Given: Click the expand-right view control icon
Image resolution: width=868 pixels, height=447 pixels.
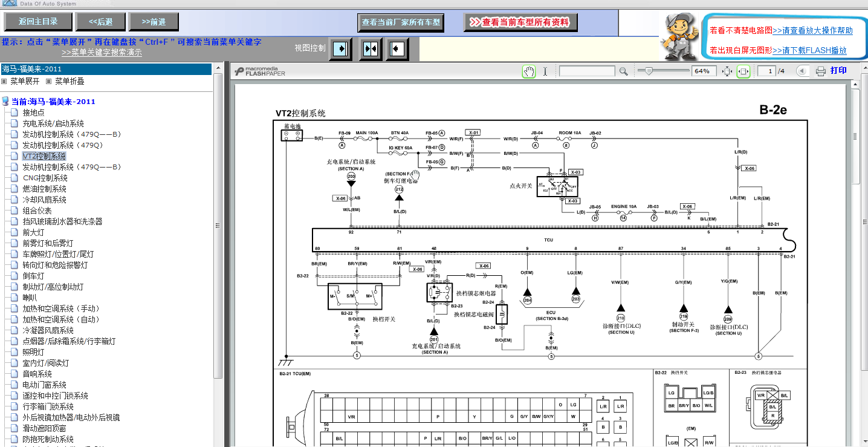Looking at the screenshot, I should [x=341, y=49].
